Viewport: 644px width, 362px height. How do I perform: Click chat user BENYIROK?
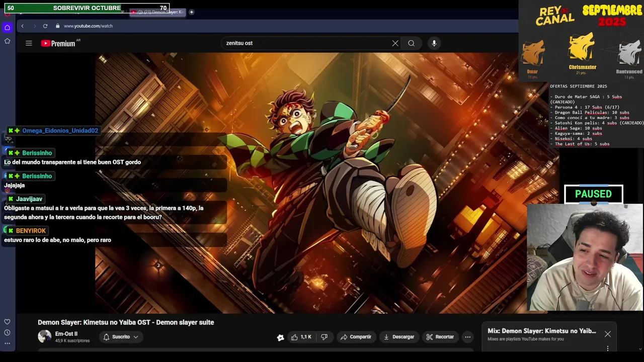(x=31, y=231)
